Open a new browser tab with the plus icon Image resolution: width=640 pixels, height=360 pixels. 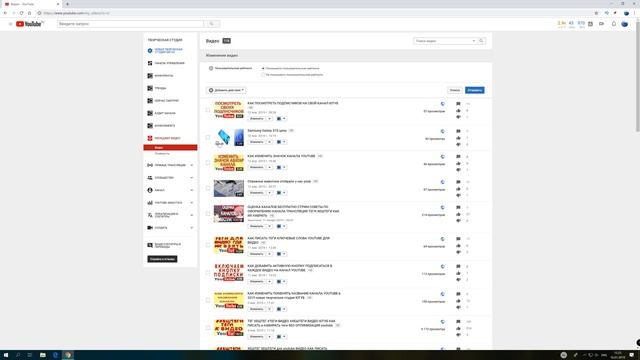pos(67,4)
